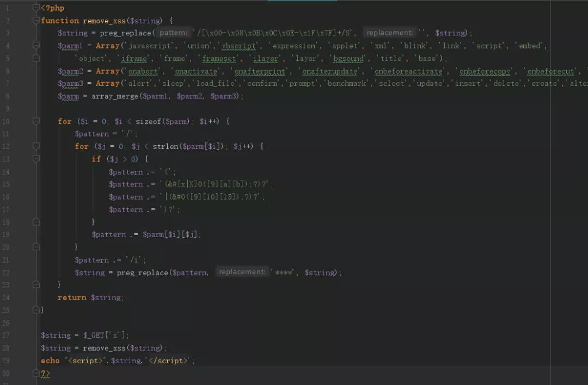Click the '/i' string on line 21

tap(135, 260)
